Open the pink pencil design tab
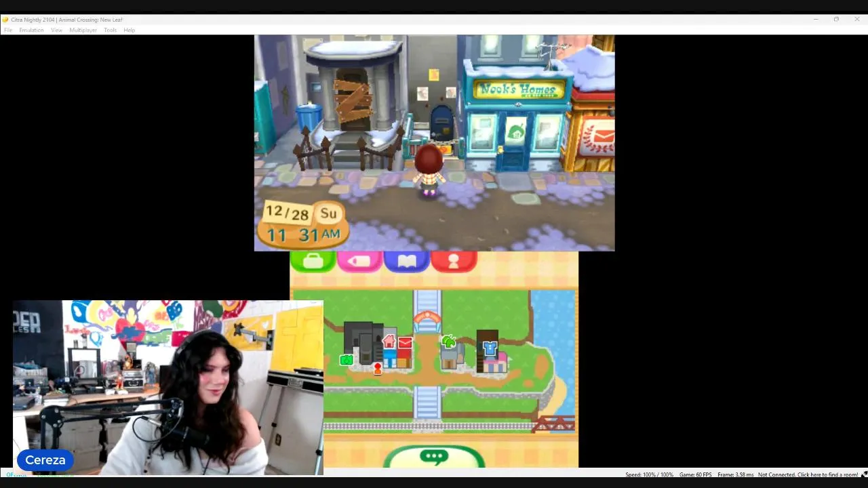The width and height of the screenshot is (868, 488). pyautogui.click(x=359, y=262)
